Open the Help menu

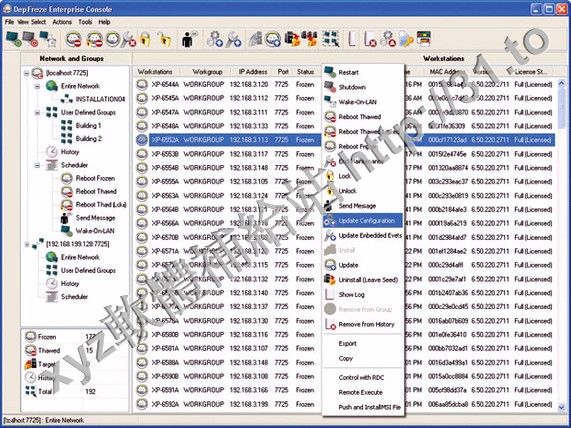(104, 22)
